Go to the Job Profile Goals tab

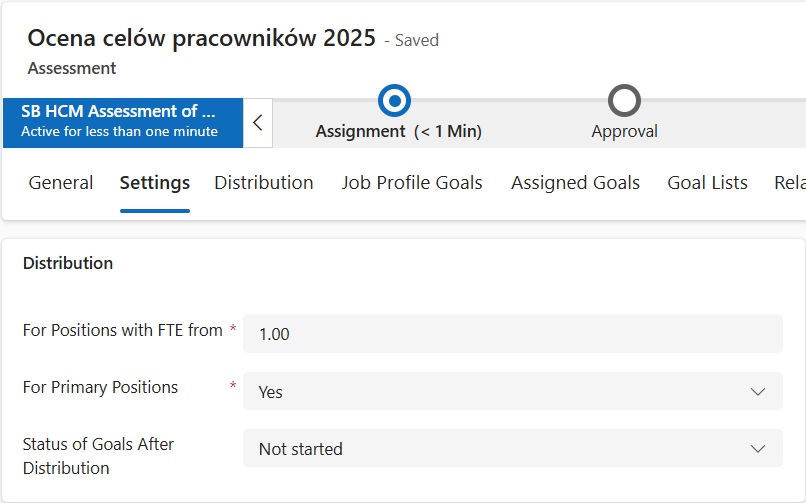(x=412, y=183)
